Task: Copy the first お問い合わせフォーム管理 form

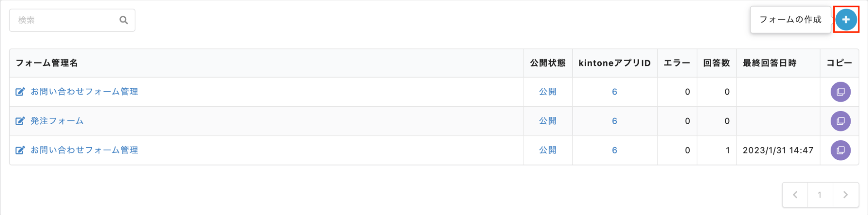Action: (x=840, y=92)
